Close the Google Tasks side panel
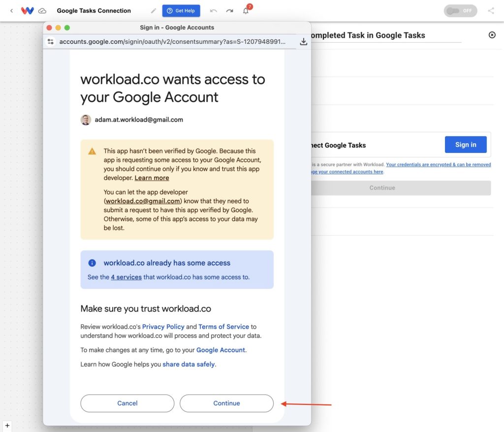The width and height of the screenshot is (504, 432). pos(492,35)
